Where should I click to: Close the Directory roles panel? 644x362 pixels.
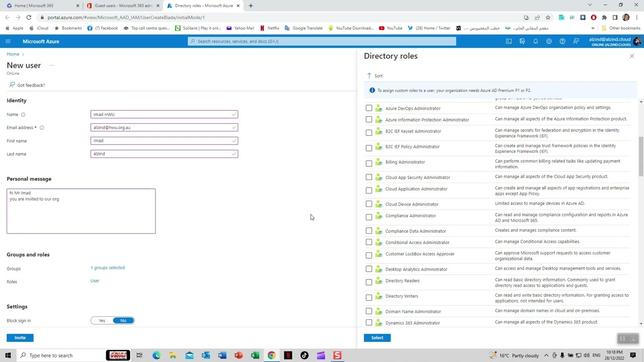[632, 56]
